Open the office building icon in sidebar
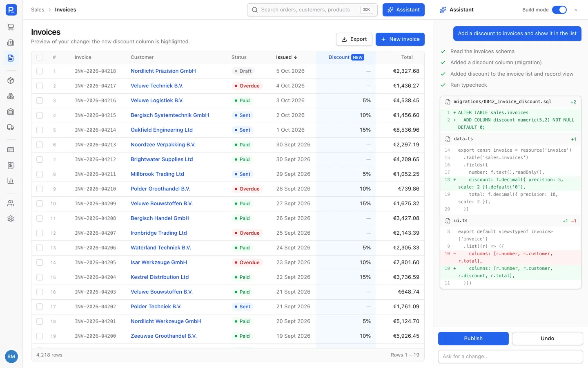588x368 pixels. coord(11,43)
